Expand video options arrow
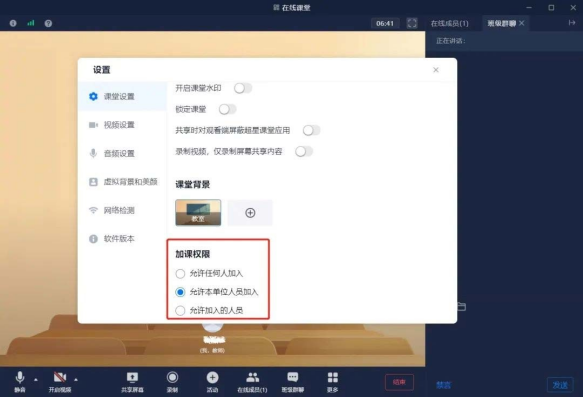 [x=76, y=379]
